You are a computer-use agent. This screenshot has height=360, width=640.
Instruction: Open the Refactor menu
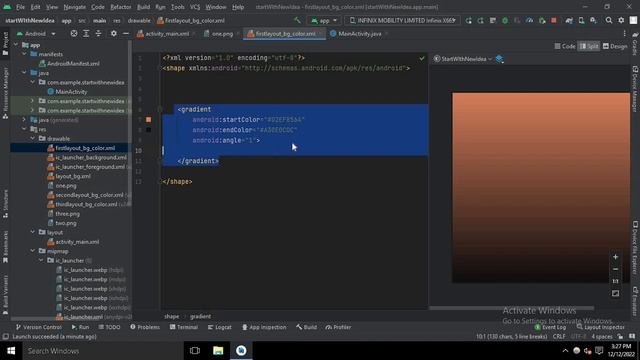[120, 7]
